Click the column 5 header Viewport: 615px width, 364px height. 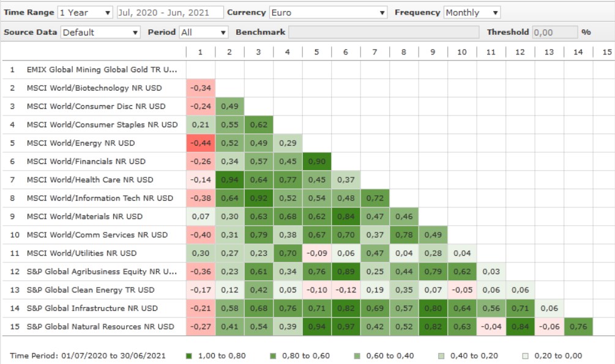click(x=316, y=52)
